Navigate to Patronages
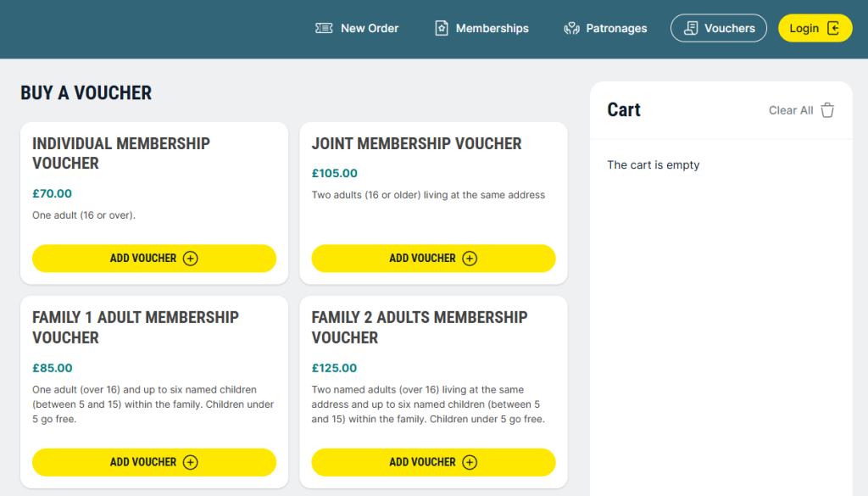The height and width of the screenshot is (496, 868). pos(616,28)
